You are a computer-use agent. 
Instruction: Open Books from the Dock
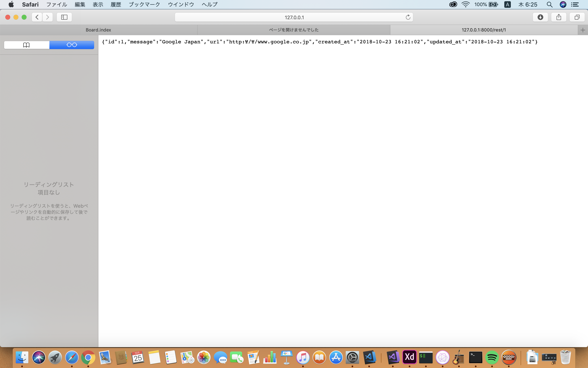[x=319, y=357]
